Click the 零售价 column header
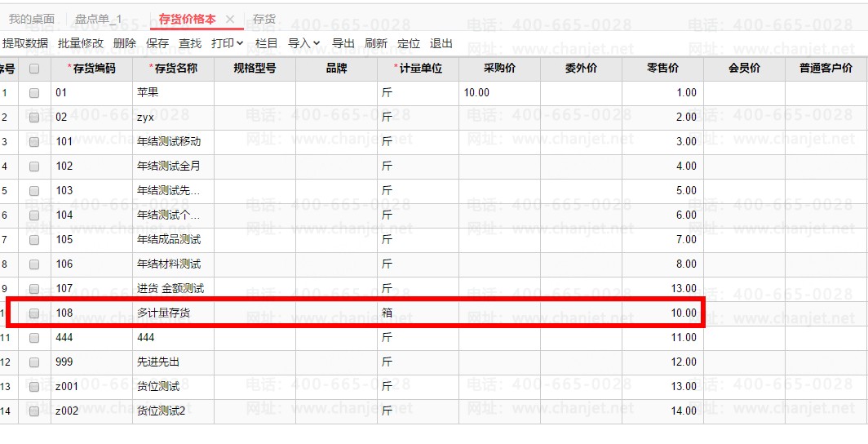This screenshot has width=868, height=444. click(662, 69)
